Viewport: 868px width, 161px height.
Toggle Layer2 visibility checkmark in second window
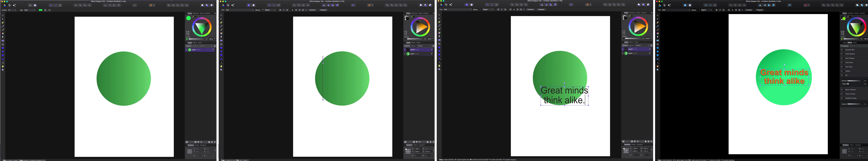pos(432,50)
